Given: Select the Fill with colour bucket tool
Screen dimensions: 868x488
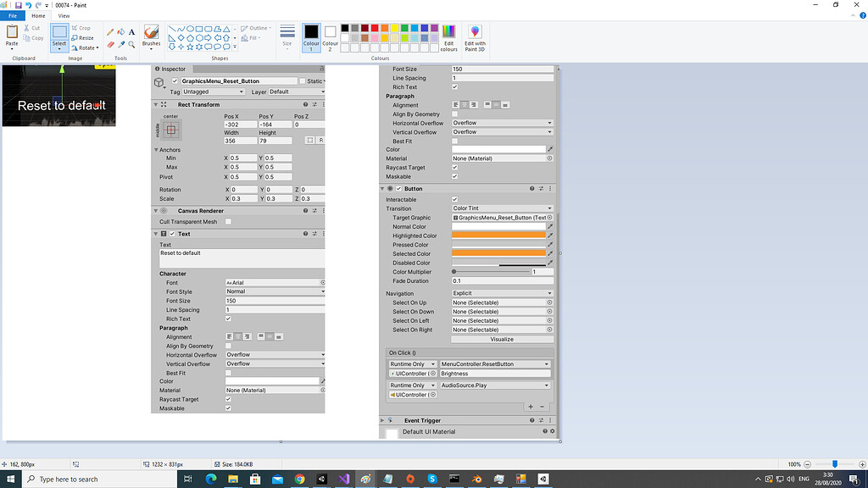Looking at the screenshot, I should [120, 31].
